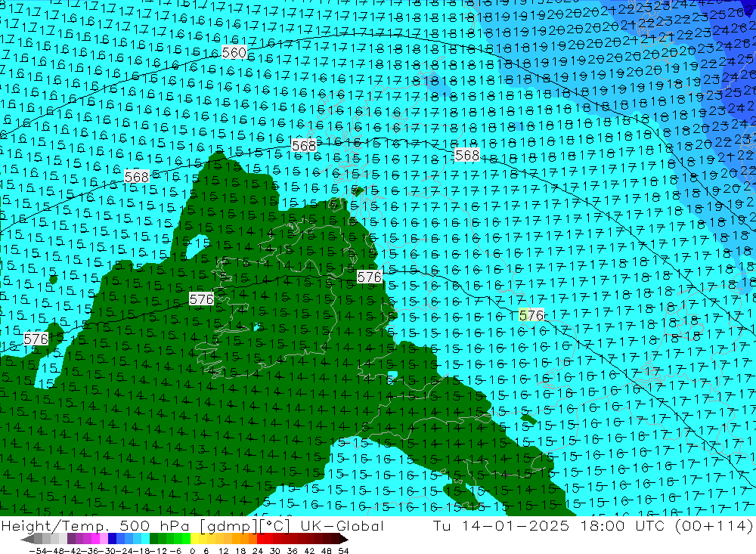
Task: Click the cyan swatch in color scale
Action: point(145,539)
